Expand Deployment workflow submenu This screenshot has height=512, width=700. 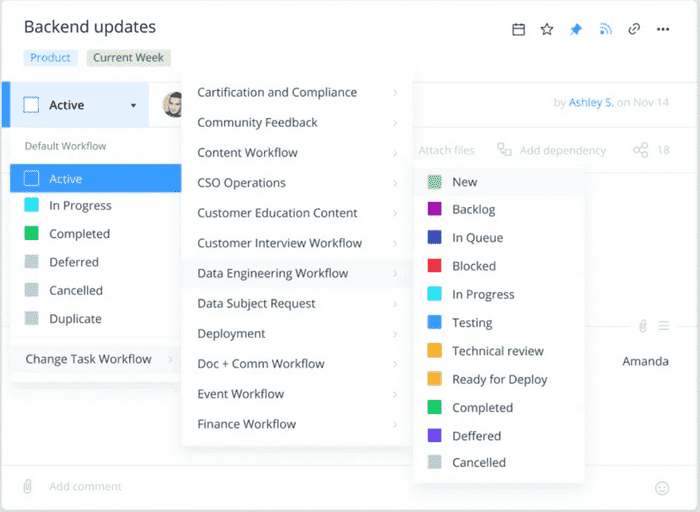point(297,334)
